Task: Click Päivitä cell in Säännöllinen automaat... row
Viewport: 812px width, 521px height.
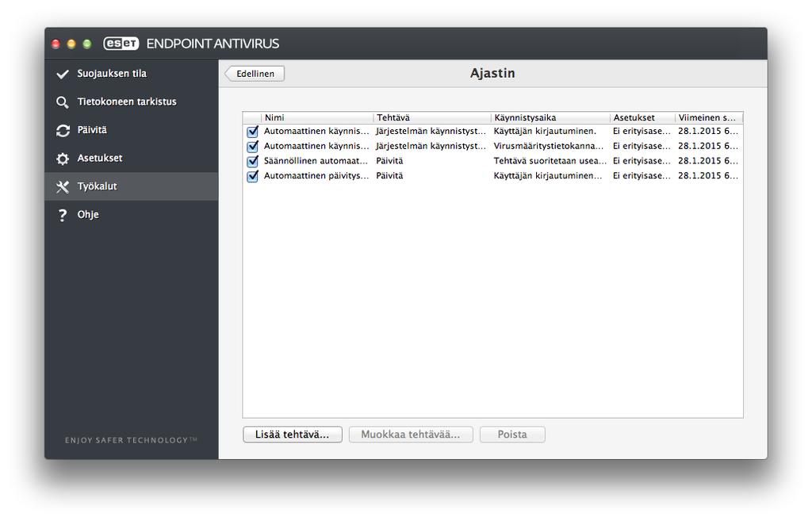Action: pos(389,161)
